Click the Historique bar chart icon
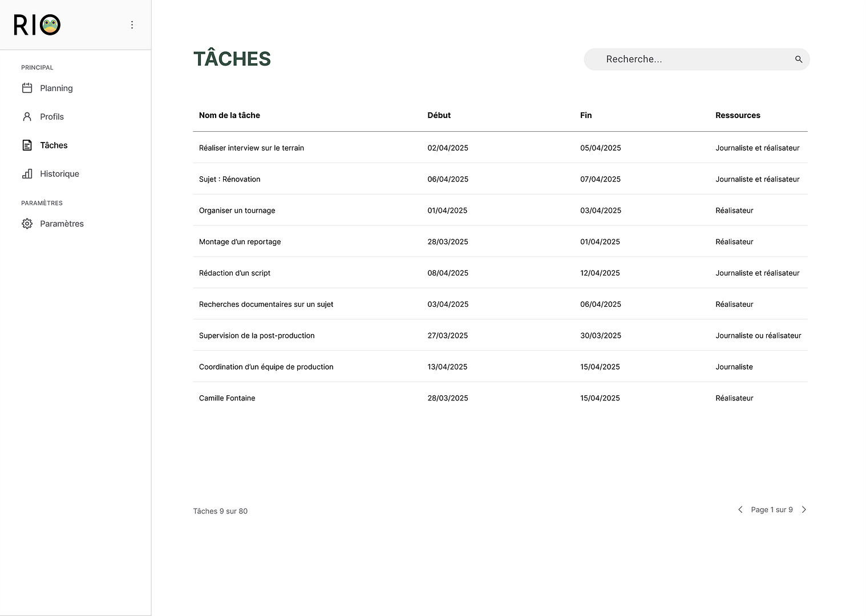The image size is (866, 616). coord(27,174)
